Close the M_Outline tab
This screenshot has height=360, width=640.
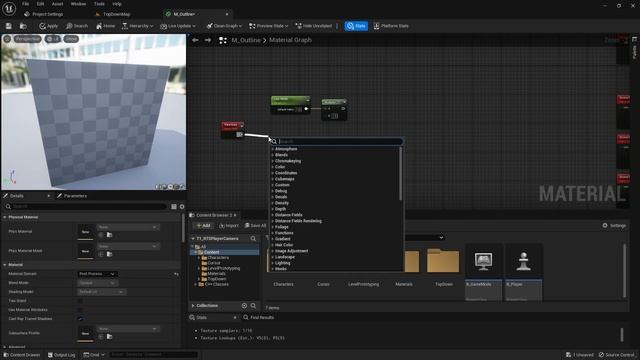pyautogui.click(x=227, y=14)
